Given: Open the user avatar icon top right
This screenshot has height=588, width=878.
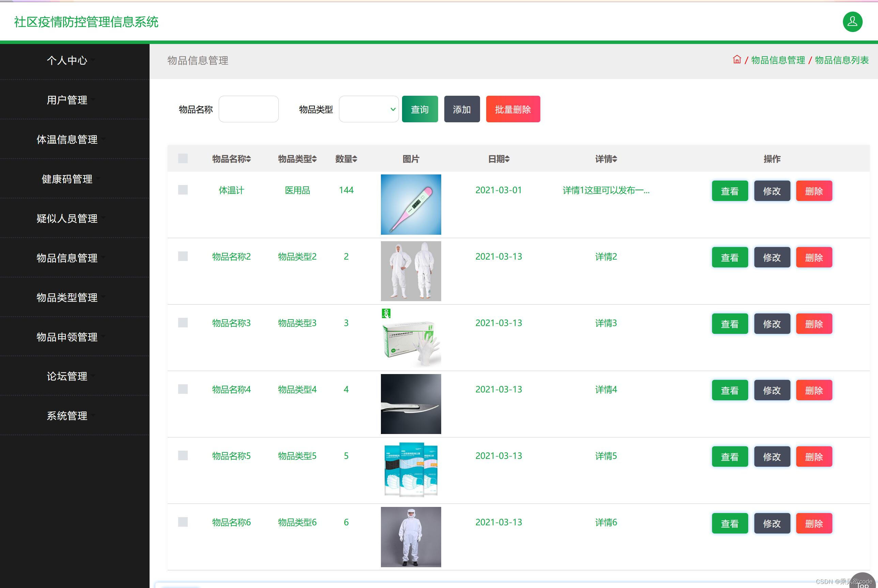Looking at the screenshot, I should [852, 21].
